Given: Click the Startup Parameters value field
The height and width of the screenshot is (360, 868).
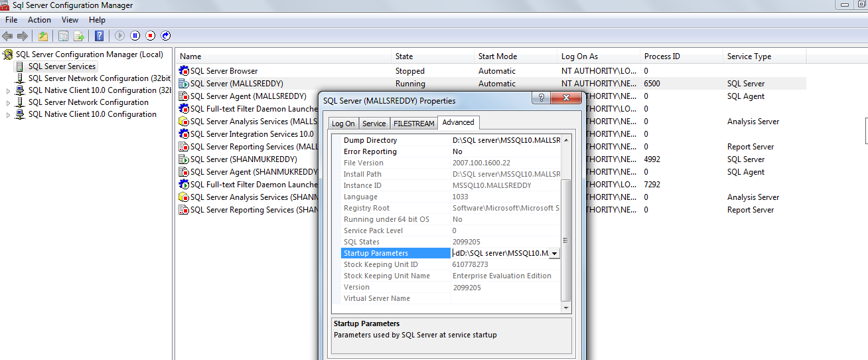Looking at the screenshot, I should 500,253.
